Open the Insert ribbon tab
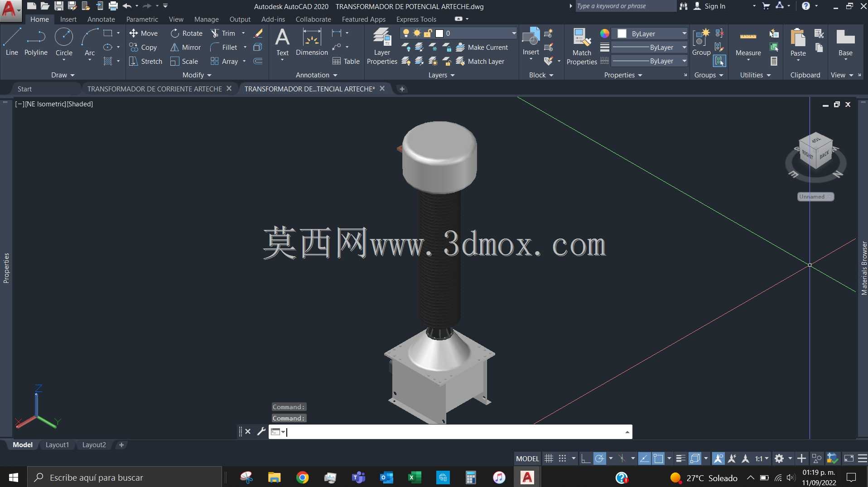868x487 pixels. tap(68, 19)
